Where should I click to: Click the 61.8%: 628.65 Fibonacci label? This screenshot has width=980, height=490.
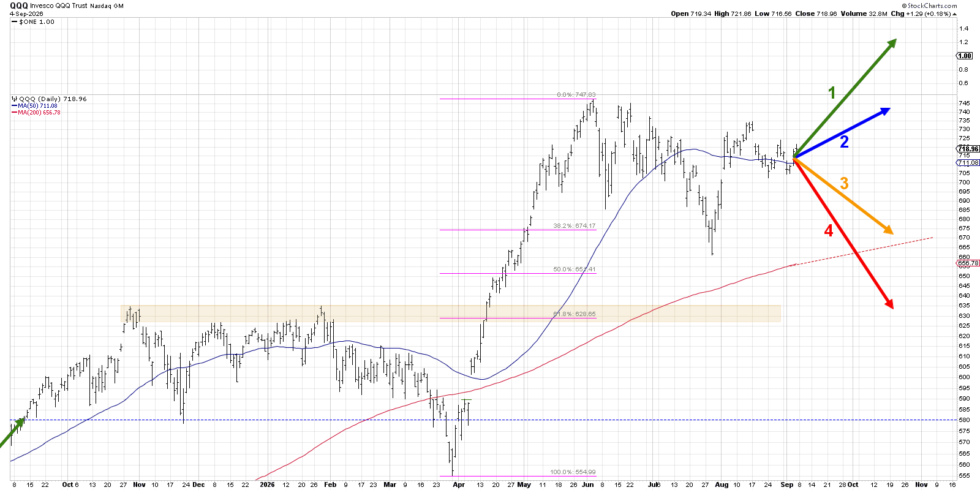pyautogui.click(x=574, y=314)
